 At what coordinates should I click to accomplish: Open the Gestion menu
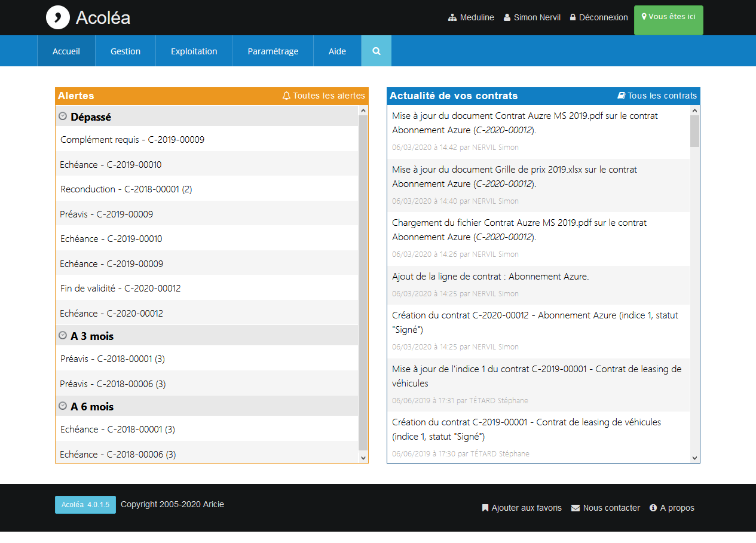click(x=126, y=51)
